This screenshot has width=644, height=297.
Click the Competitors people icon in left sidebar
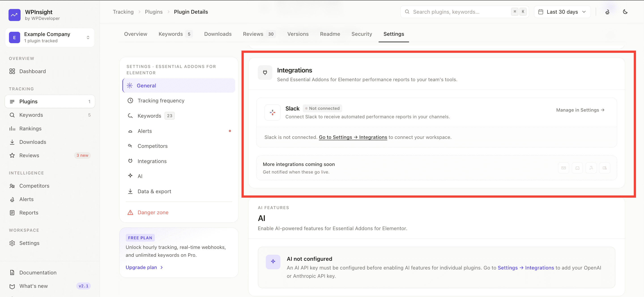(12, 186)
